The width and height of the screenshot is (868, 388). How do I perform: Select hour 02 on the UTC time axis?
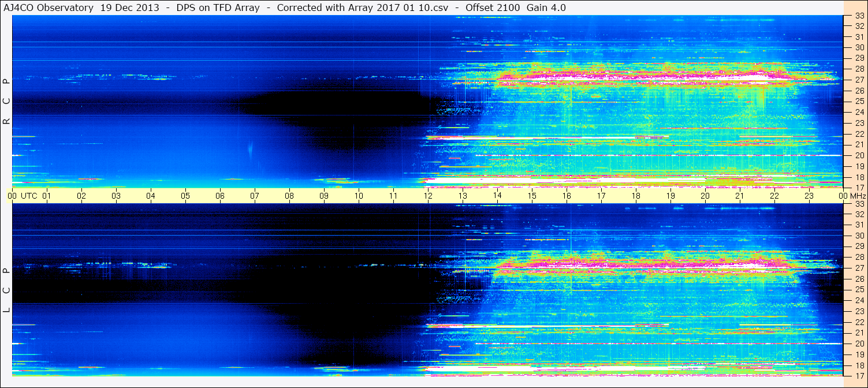coord(81,196)
